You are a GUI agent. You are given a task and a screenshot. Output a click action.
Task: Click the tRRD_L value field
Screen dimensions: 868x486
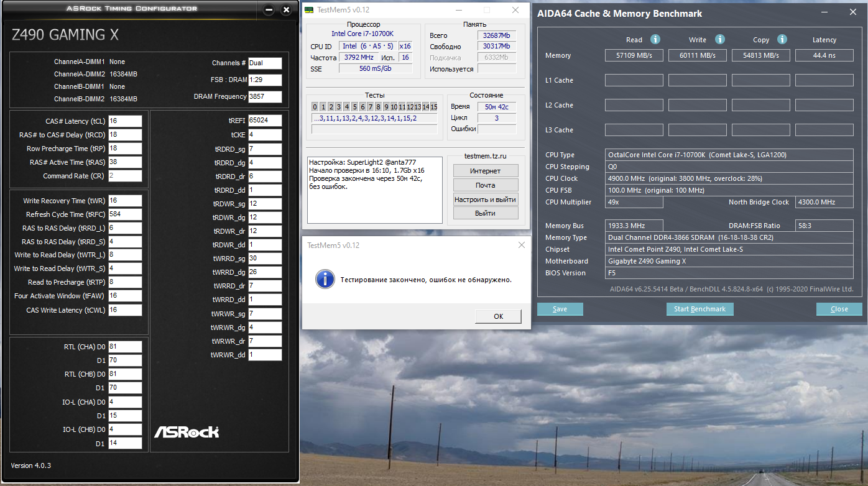point(125,228)
